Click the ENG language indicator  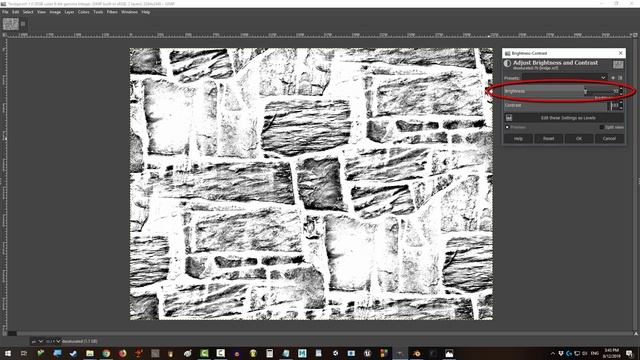(x=595, y=353)
